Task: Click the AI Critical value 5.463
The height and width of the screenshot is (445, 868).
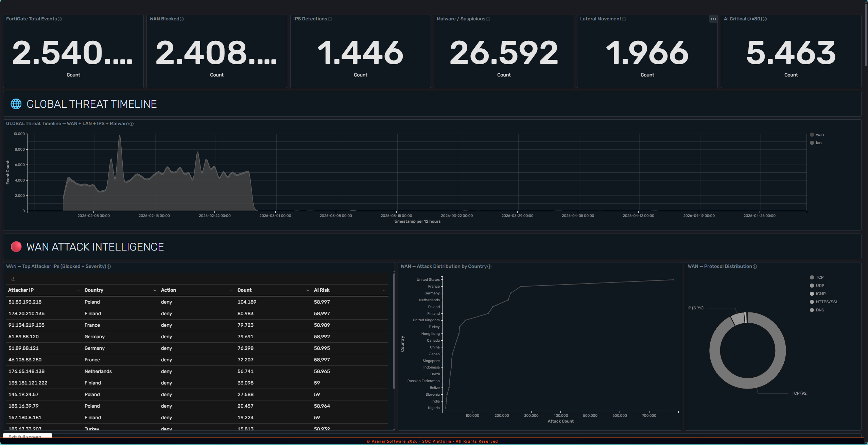Action: point(791,53)
